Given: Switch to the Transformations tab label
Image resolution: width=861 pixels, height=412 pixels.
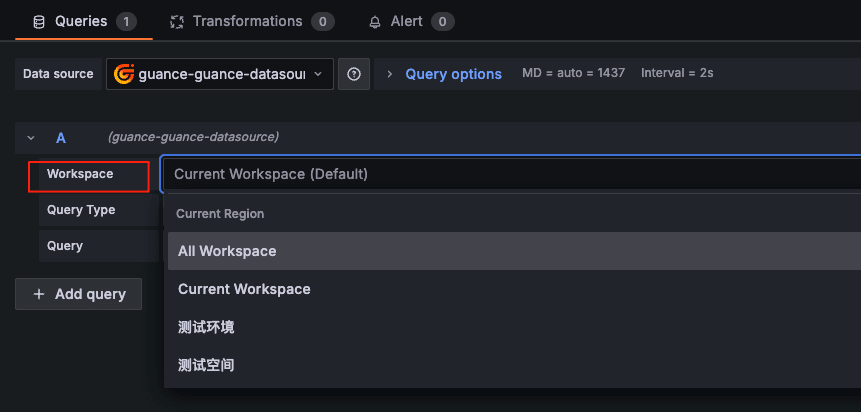Looking at the screenshot, I should (x=247, y=21).
